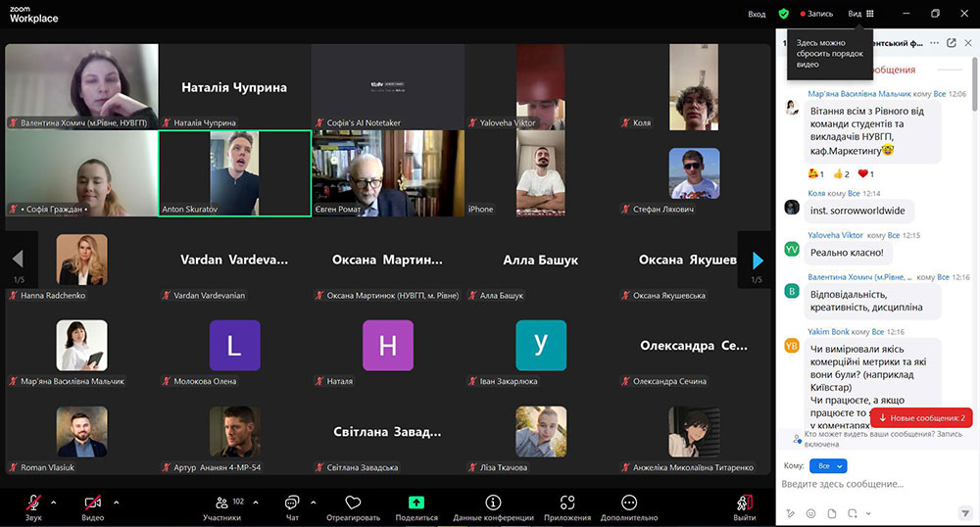Image resolution: width=980 pixels, height=527 pixels.
Task: Open the Участники participants panel
Action: [x=221, y=507]
